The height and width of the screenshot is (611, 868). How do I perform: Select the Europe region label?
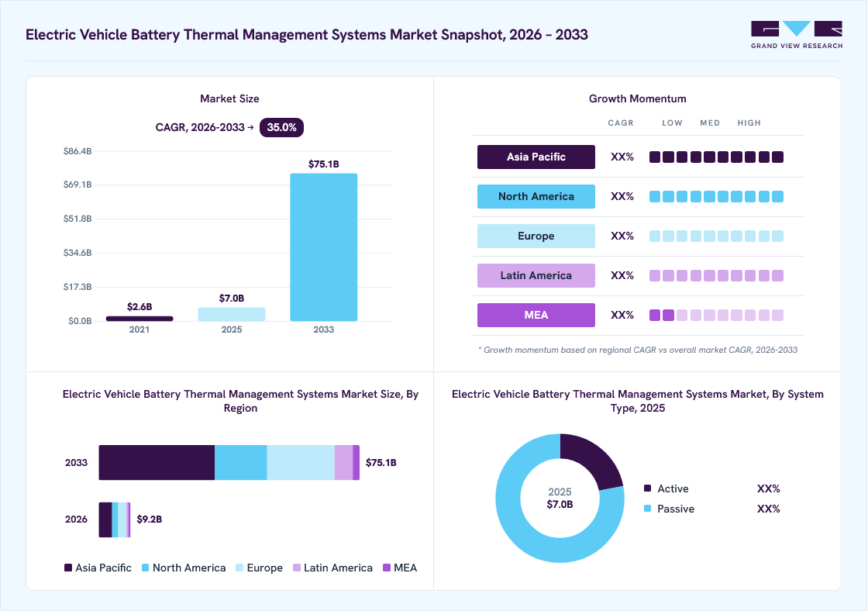pyautogui.click(x=536, y=236)
